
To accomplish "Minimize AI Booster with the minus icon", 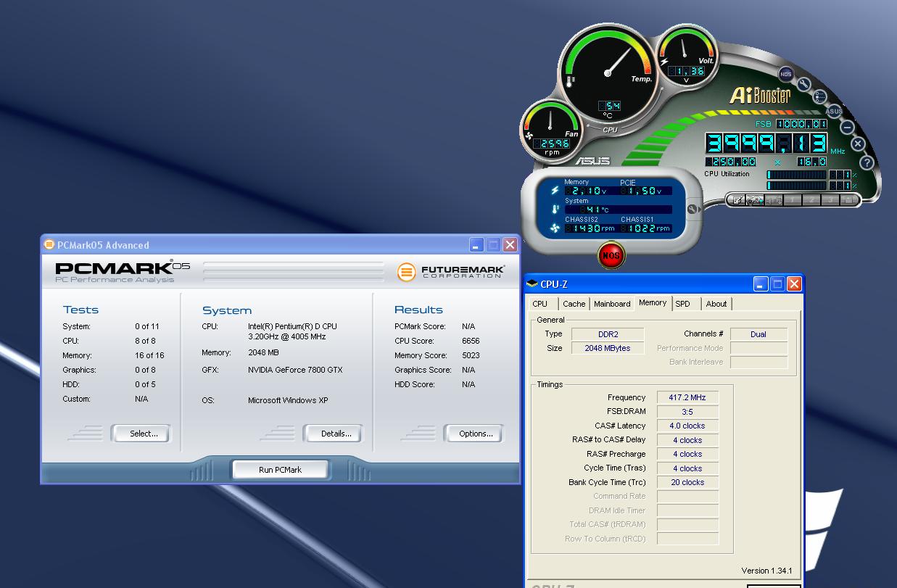I will pos(847,127).
